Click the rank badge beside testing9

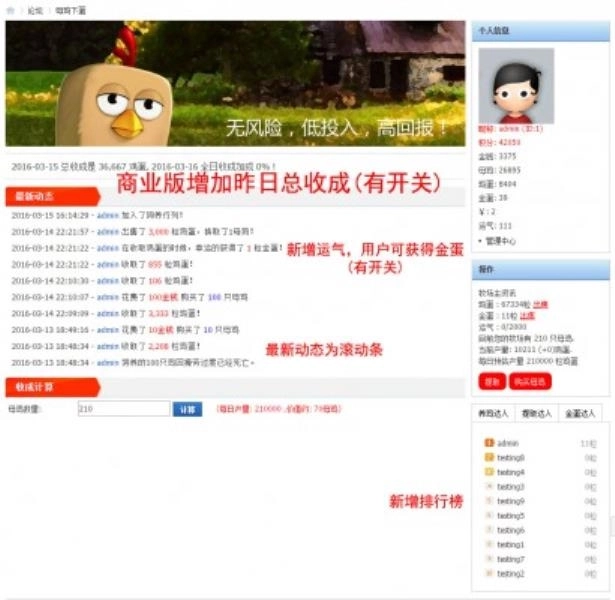tap(489, 501)
